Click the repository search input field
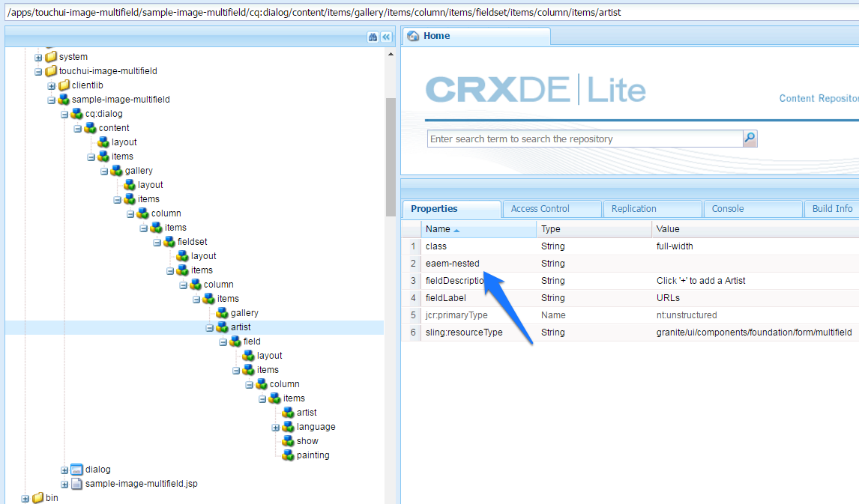859x504 pixels. [585, 139]
